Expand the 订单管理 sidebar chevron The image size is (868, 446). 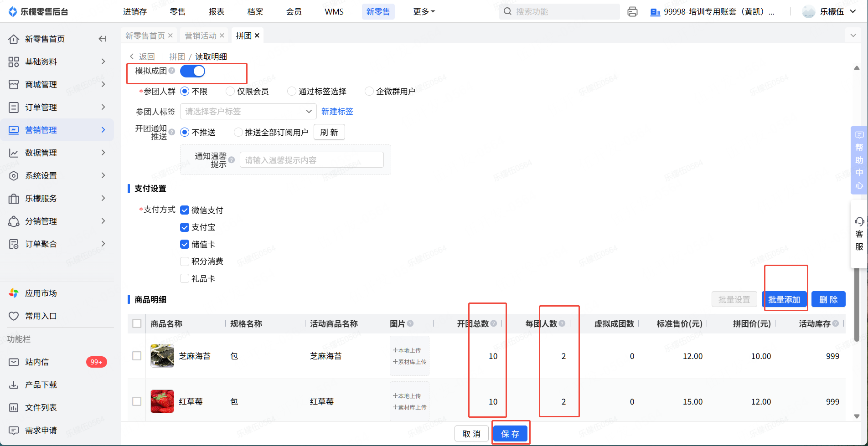point(103,107)
